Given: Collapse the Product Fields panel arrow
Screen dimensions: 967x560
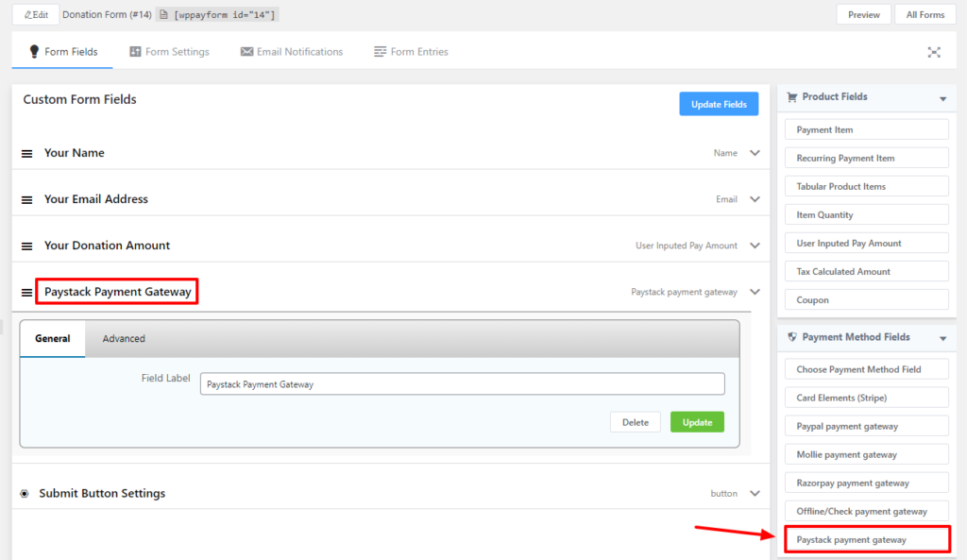Looking at the screenshot, I should (942, 98).
